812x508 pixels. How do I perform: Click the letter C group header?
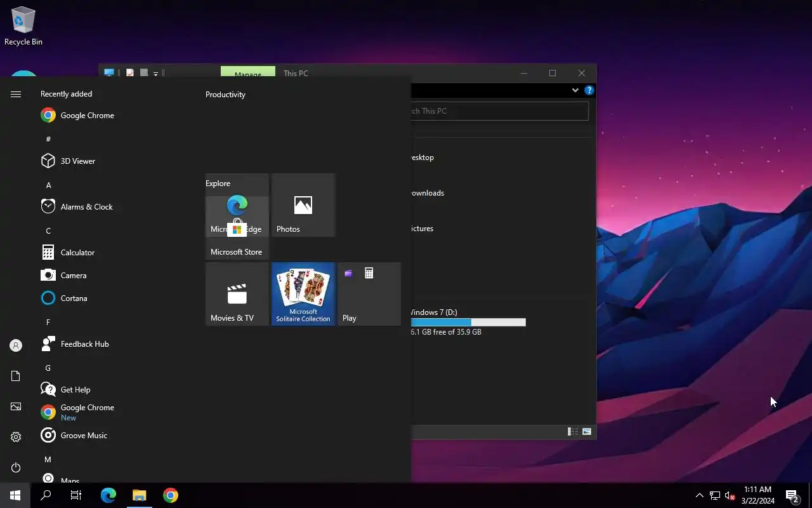(x=48, y=231)
